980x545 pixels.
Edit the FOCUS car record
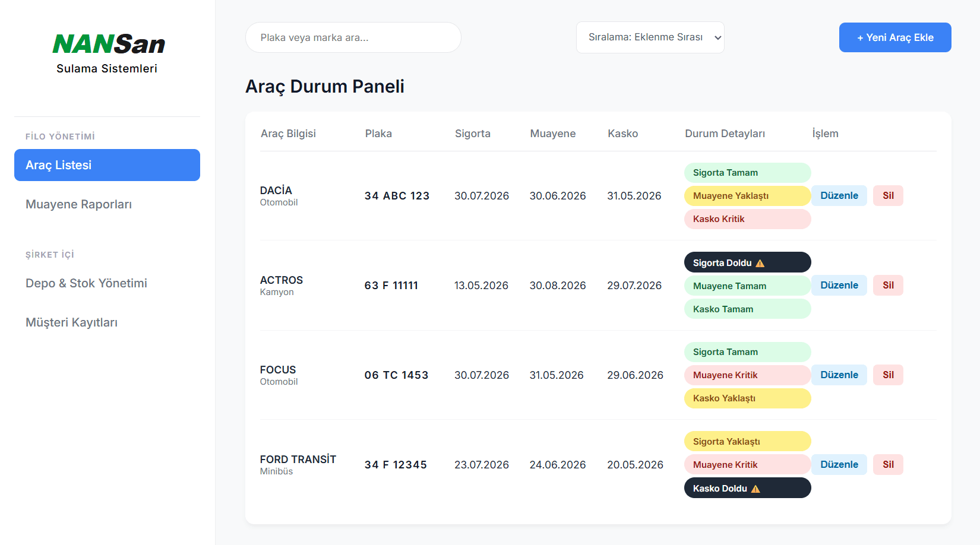click(x=839, y=375)
